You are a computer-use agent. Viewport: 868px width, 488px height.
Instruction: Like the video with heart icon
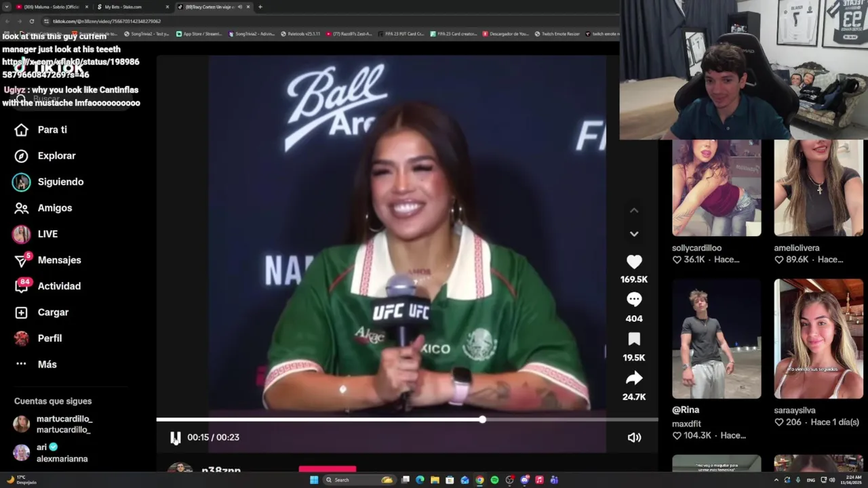tap(634, 262)
